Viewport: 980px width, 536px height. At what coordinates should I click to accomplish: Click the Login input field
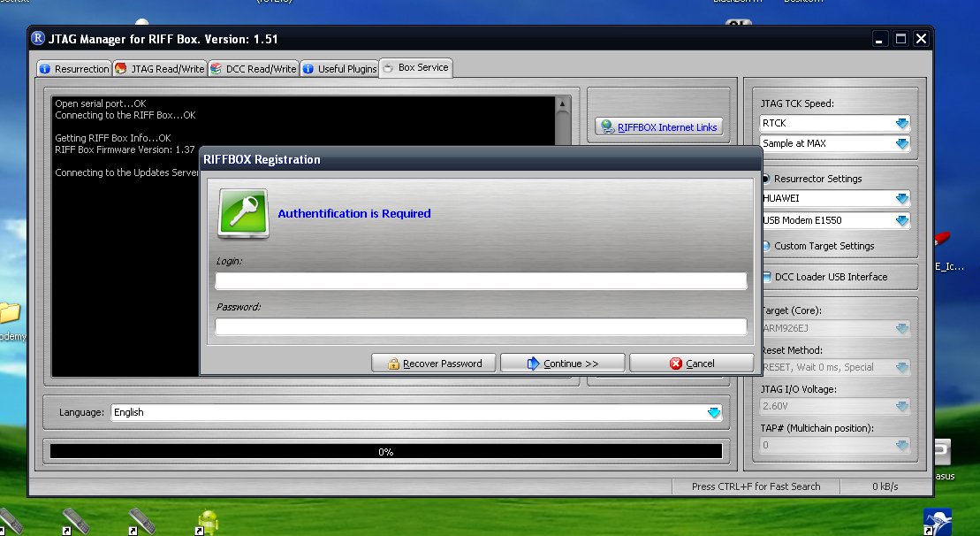(481, 280)
